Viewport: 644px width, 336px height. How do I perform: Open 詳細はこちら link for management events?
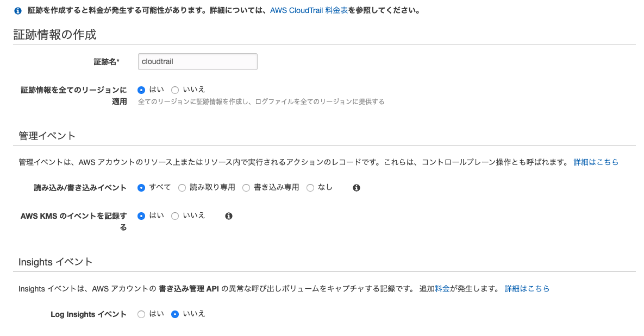click(x=596, y=162)
